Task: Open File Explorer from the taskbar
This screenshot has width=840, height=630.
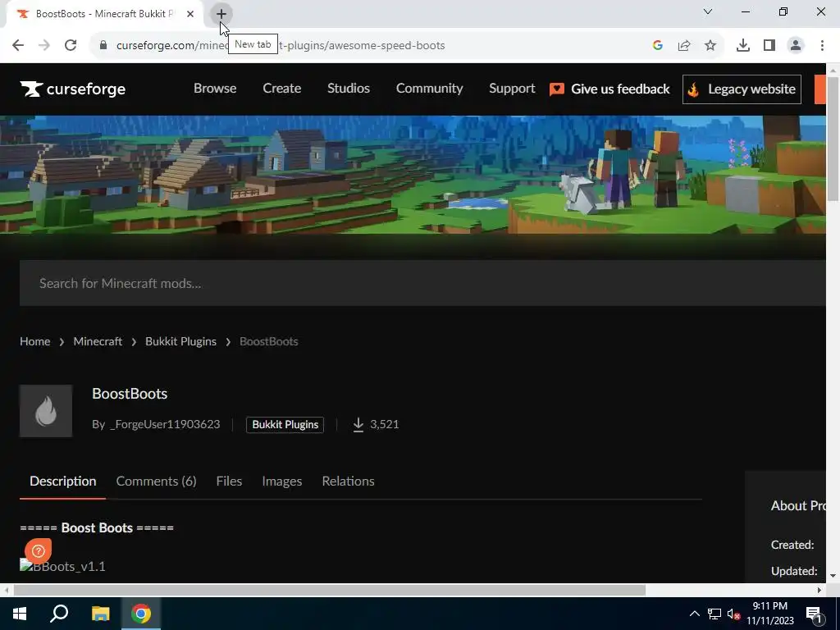Action: tap(100, 614)
